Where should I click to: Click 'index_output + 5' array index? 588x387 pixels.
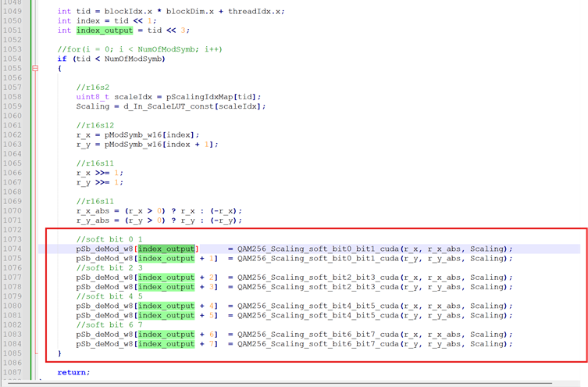176,315
